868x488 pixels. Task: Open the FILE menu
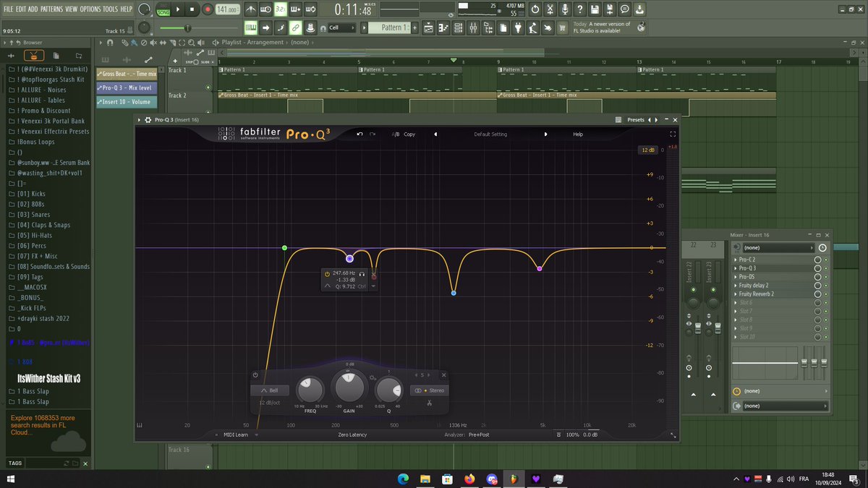pos(9,9)
